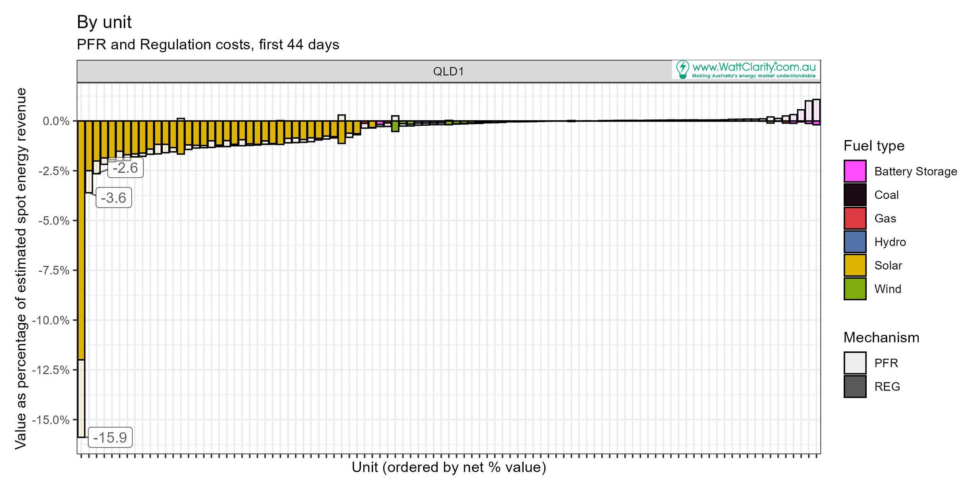980x490 pixels.
Task: Click the 'PFR' legend label
Action: (x=886, y=363)
